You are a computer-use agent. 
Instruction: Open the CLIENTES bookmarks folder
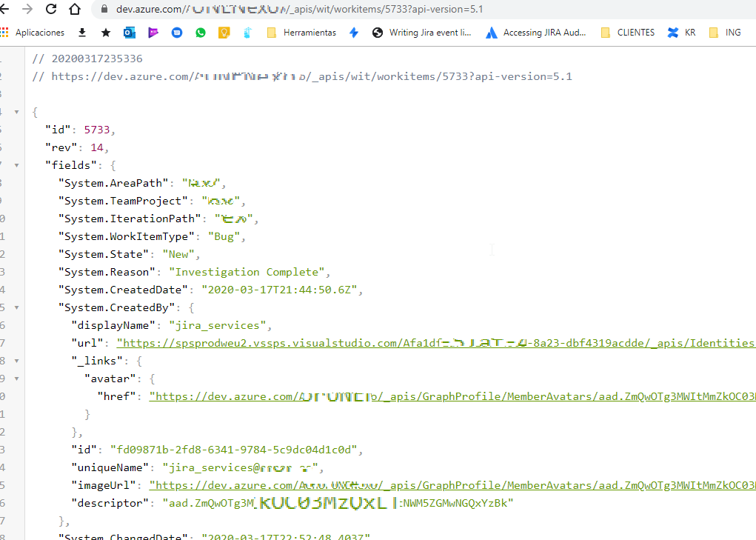[628, 33]
